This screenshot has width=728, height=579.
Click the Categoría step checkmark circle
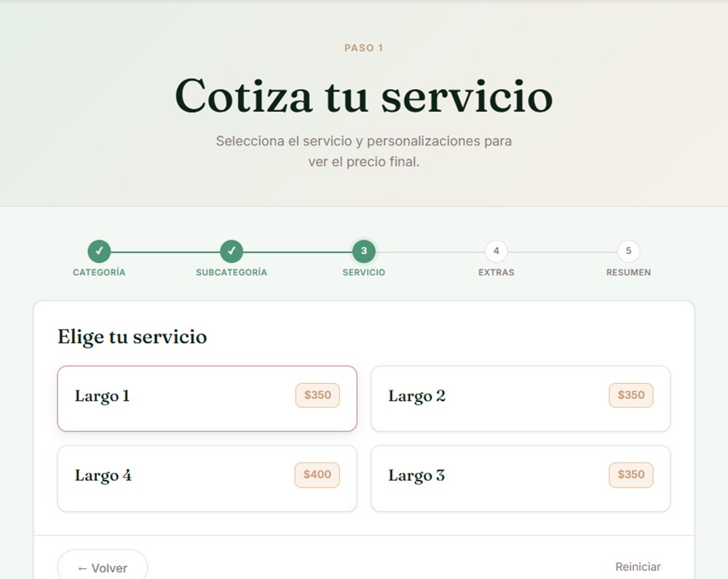click(99, 251)
